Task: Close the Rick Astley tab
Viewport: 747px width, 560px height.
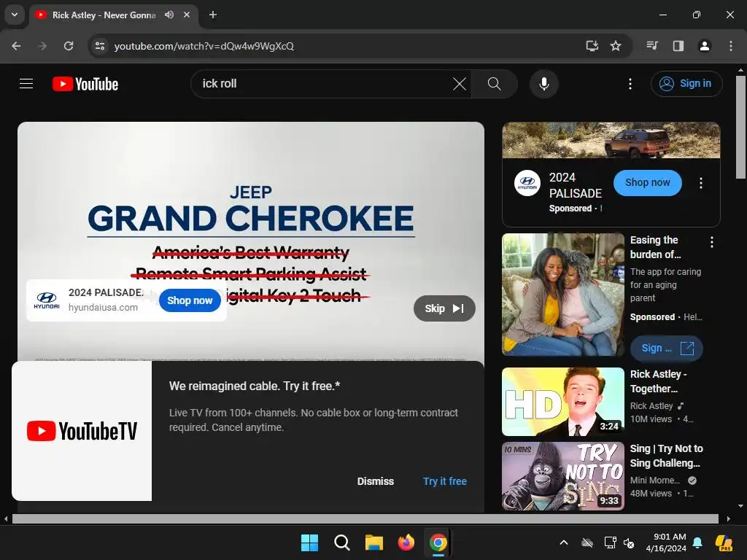Action: (187, 15)
